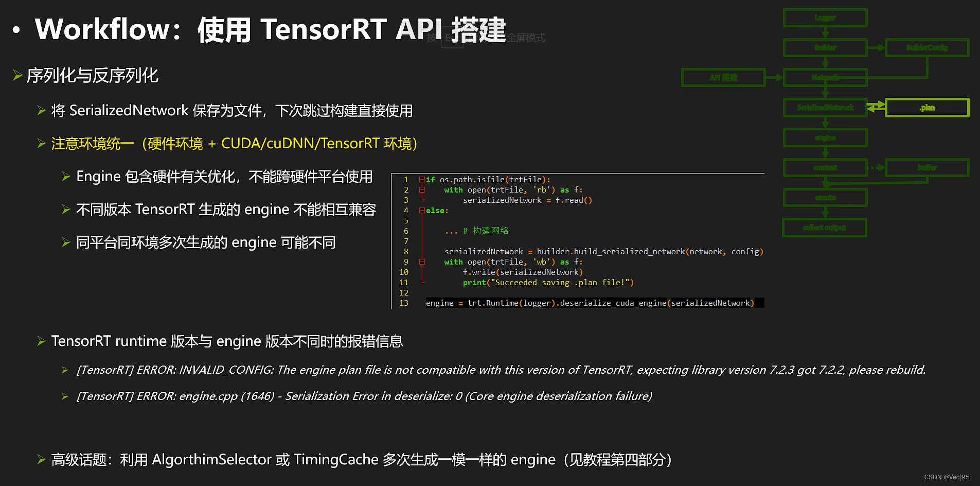Image resolution: width=980 pixels, height=486 pixels.
Task: Click the excute flowchart box
Action: [825, 197]
